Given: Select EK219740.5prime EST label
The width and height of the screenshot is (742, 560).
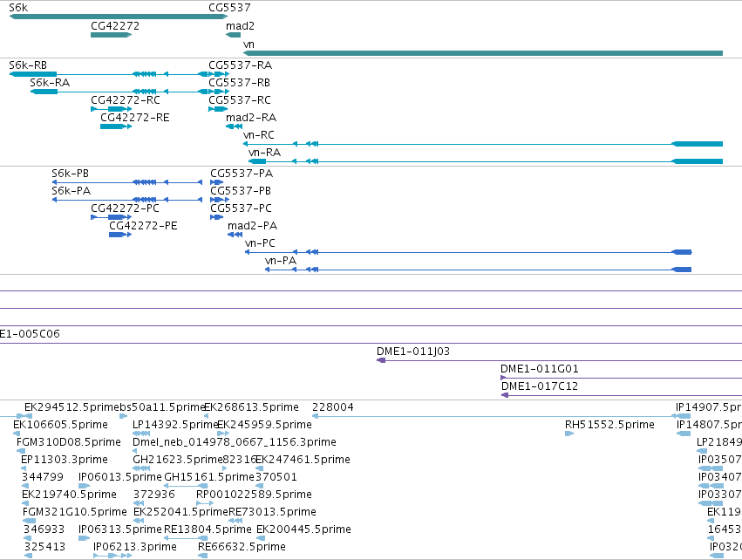Looking at the screenshot, I should pyautogui.click(x=69, y=495).
